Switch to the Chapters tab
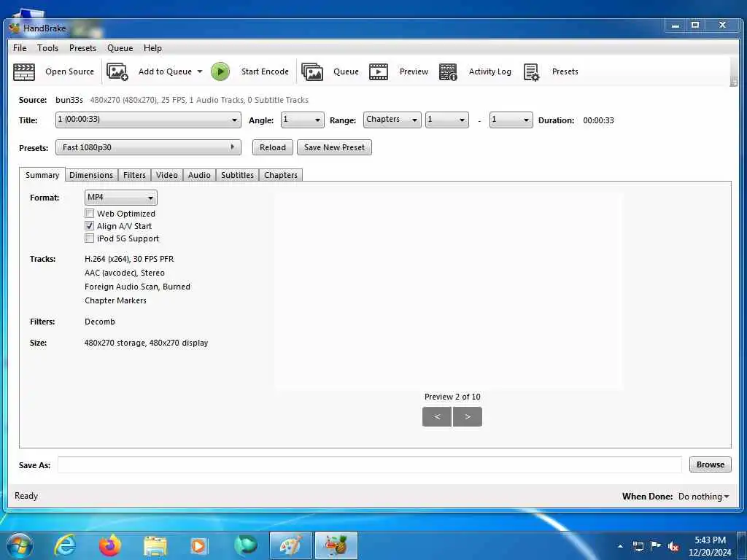 point(281,175)
